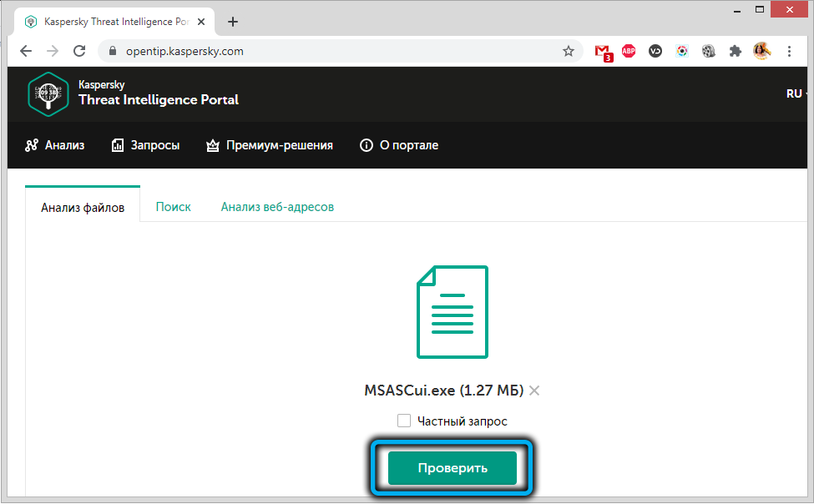The height and width of the screenshot is (504, 814).
Task: Open the Gmail checker extension
Action: tap(603, 51)
